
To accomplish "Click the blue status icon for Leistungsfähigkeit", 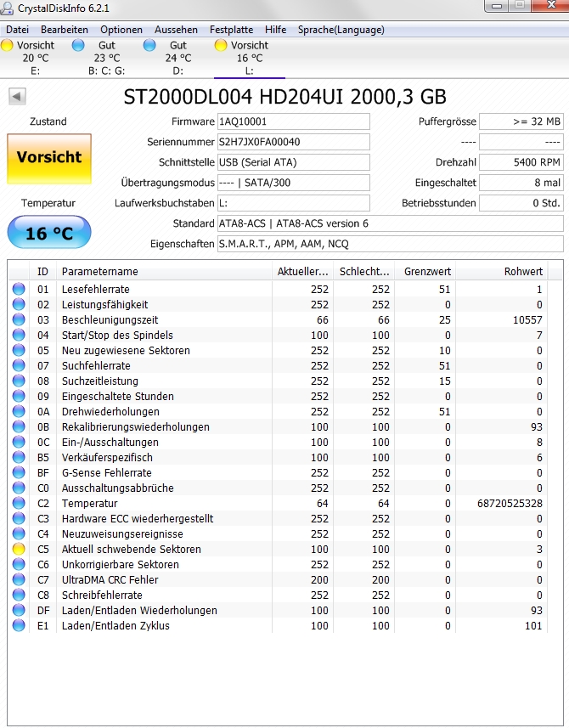I will pyautogui.click(x=19, y=305).
